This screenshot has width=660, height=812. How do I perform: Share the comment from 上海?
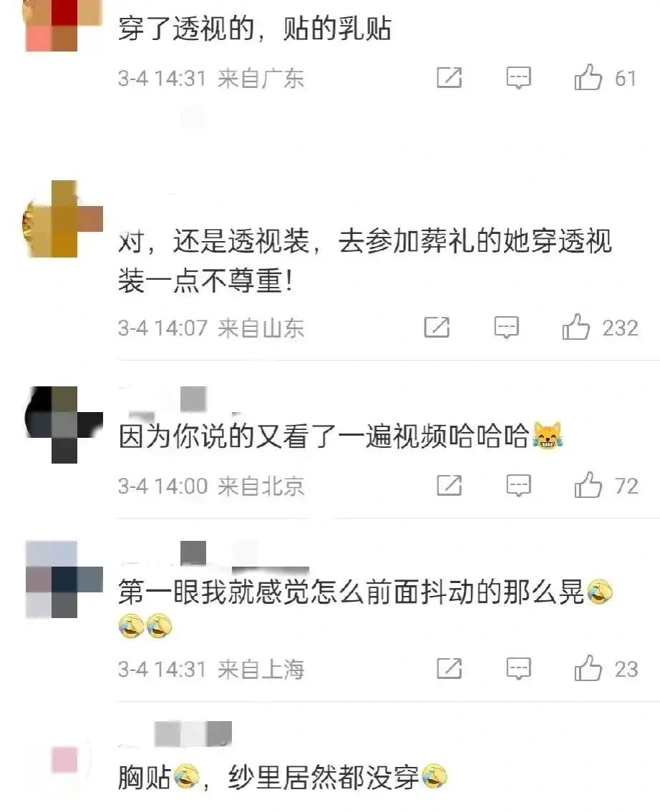click(x=449, y=668)
